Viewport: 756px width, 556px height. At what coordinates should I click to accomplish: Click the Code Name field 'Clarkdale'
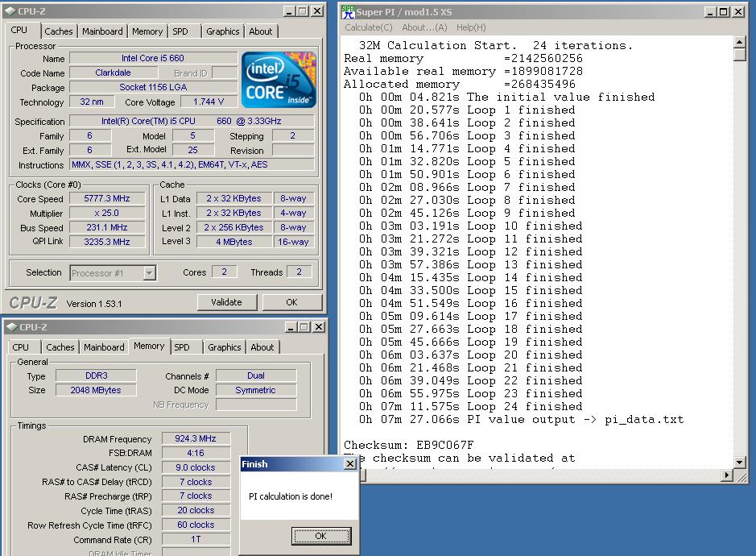click(114, 73)
